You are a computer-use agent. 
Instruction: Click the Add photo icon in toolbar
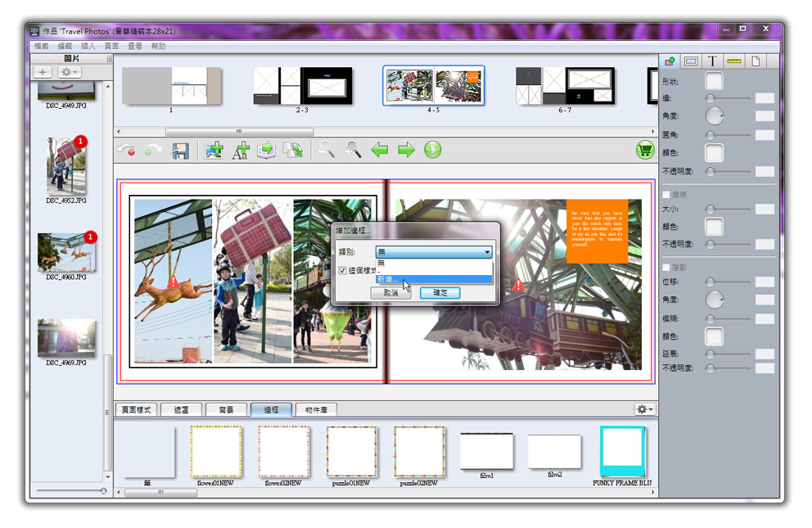coord(214,151)
